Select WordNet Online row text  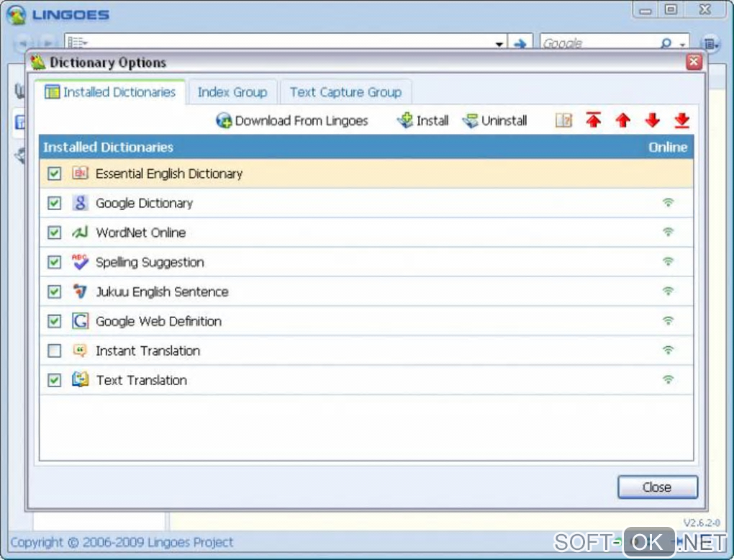[141, 232]
